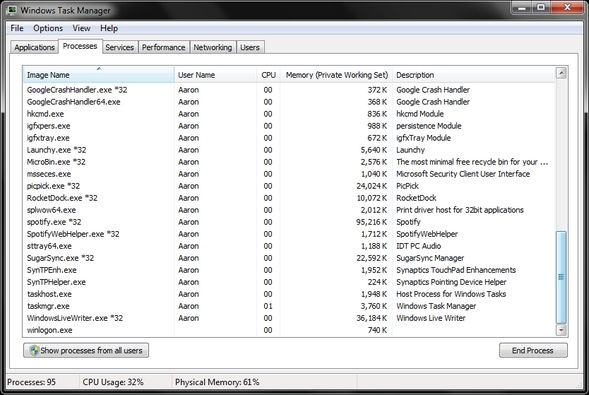The image size is (589, 395).
Task: Click the 36,184 K memory value
Action: [372, 318]
